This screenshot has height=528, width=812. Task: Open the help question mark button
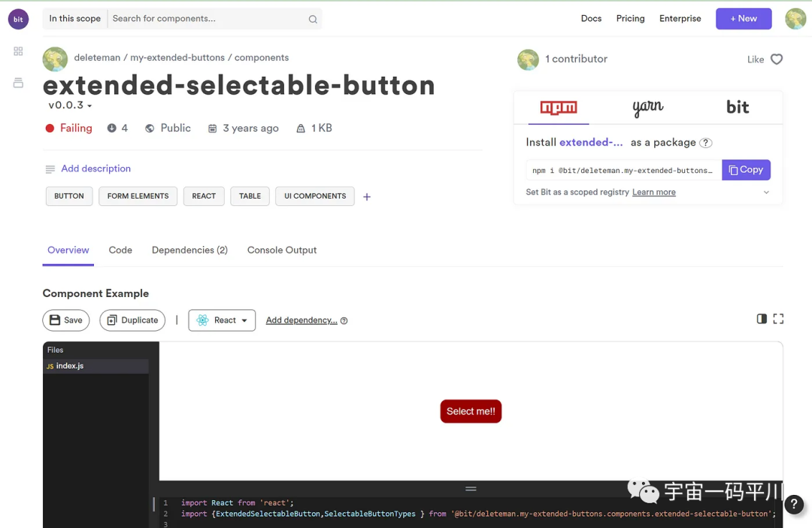pyautogui.click(x=795, y=505)
